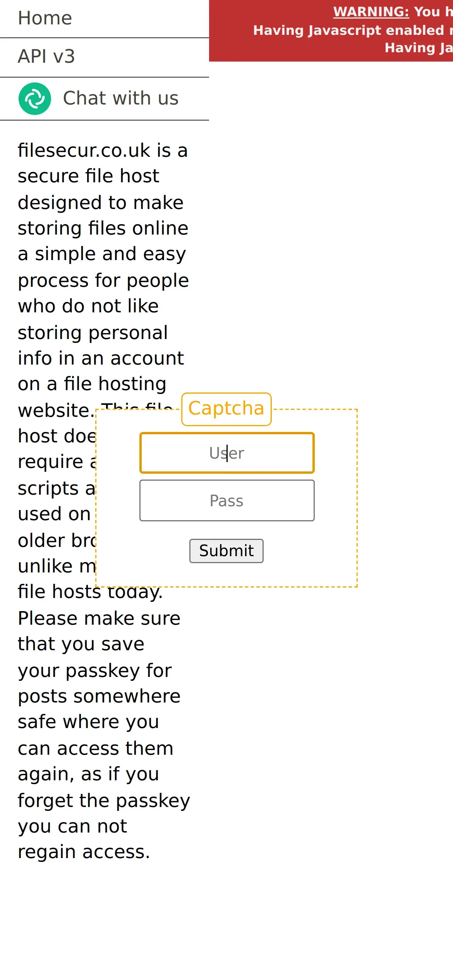
Task: Click the "who do not like" text line
Action: click(88, 306)
